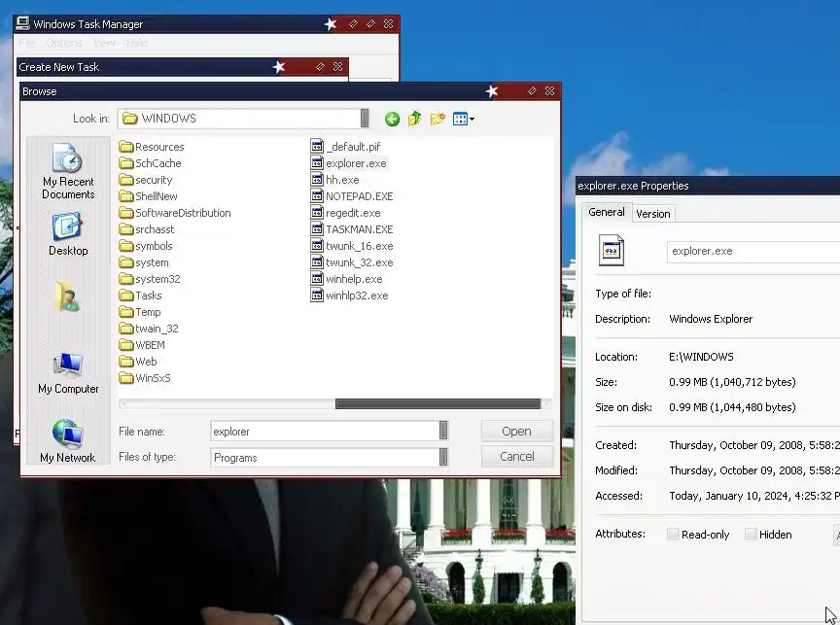Switch to the General tab

[x=607, y=212]
